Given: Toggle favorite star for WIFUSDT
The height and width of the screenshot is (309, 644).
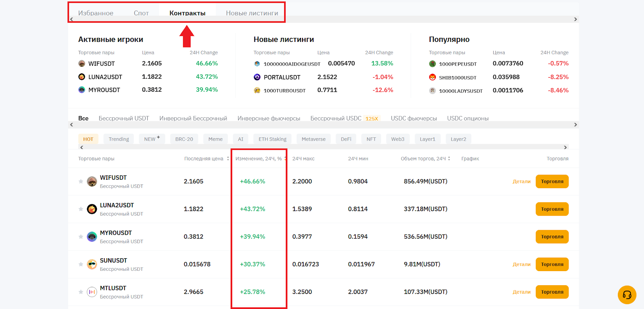Looking at the screenshot, I should tap(81, 182).
